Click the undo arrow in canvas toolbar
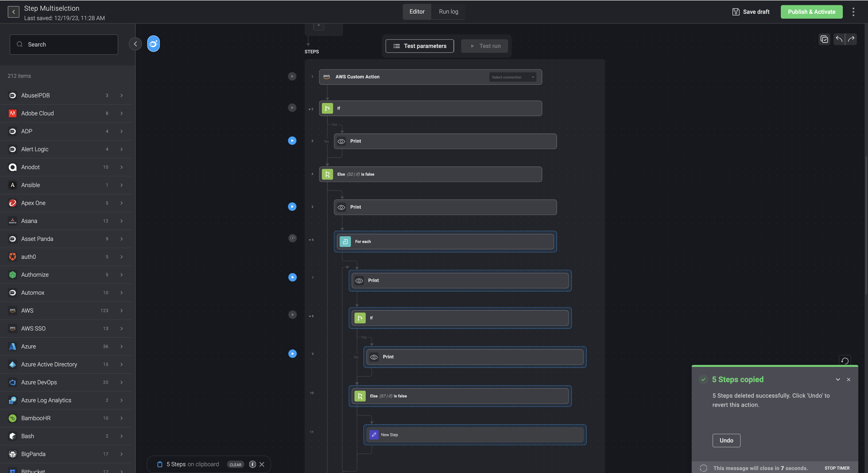 (839, 39)
